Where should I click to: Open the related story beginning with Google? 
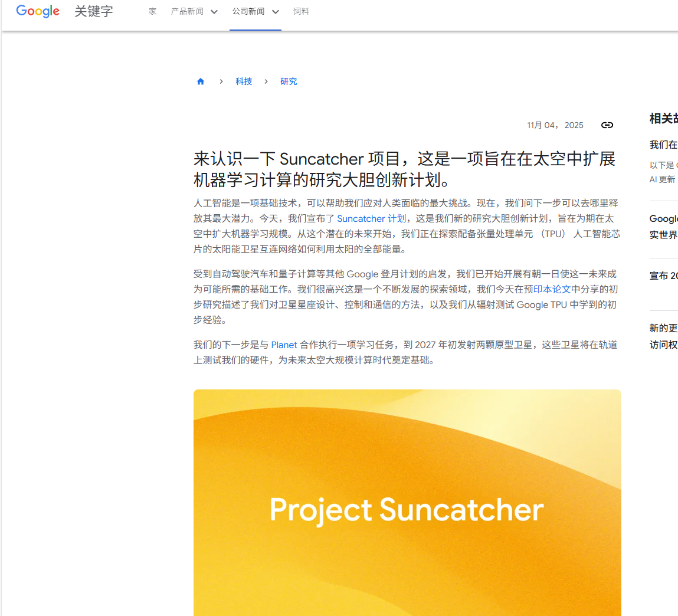pyautogui.click(x=663, y=227)
